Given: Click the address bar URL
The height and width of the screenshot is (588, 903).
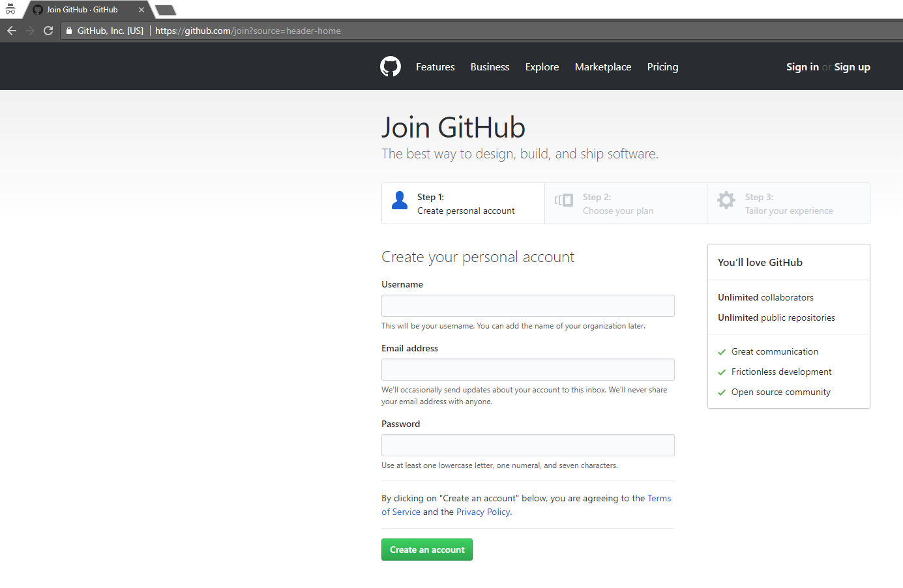Looking at the screenshot, I should click(248, 31).
